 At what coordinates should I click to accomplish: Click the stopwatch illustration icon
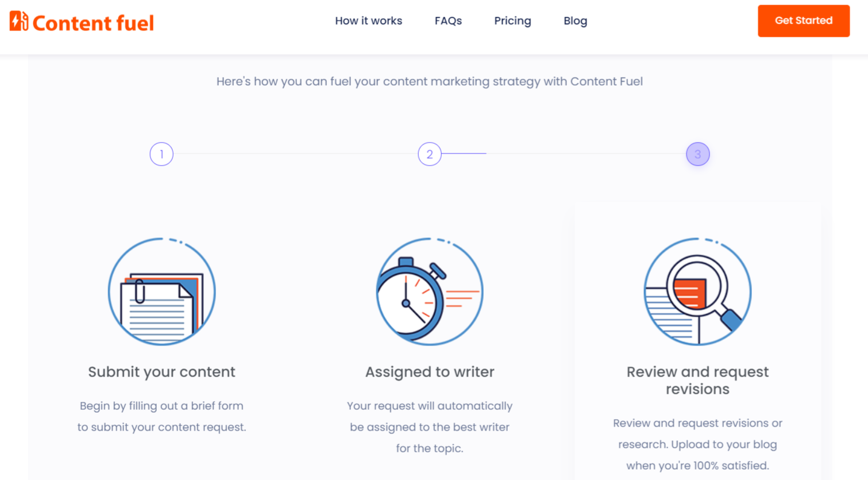click(430, 291)
